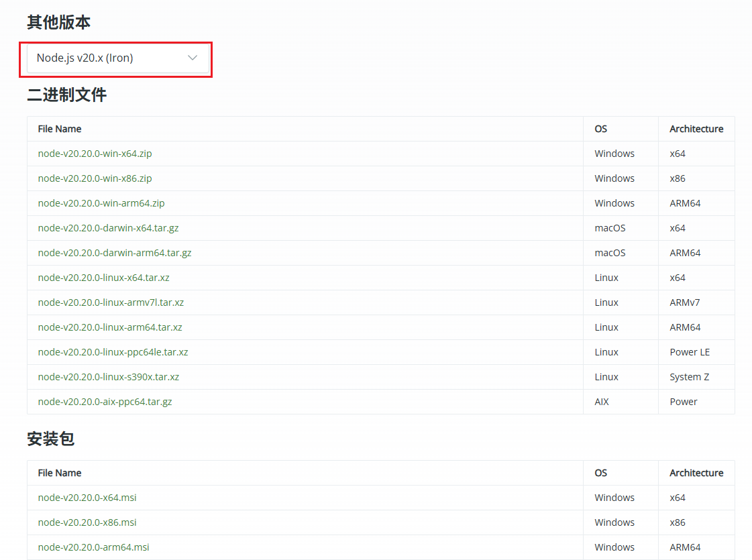This screenshot has width=752, height=560.
Task: Download node-v20.20.0-linux-x64.tar.xz
Action: click(103, 278)
